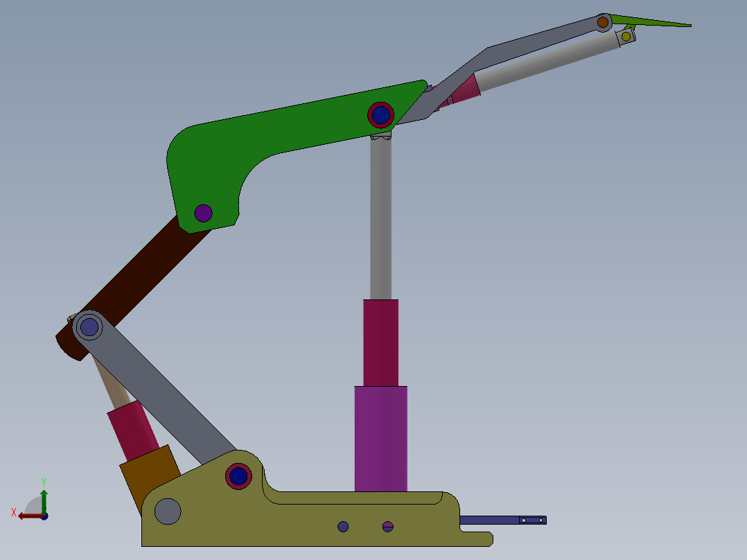This screenshot has height=560, width=747.
Task: Click the yellow pin in rod clevis
Action: click(626, 36)
